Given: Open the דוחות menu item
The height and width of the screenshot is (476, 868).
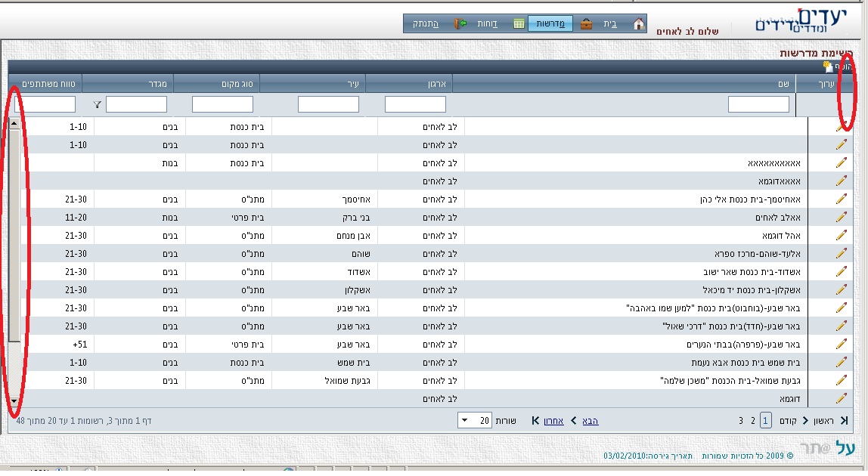Looking at the screenshot, I should (487, 24).
